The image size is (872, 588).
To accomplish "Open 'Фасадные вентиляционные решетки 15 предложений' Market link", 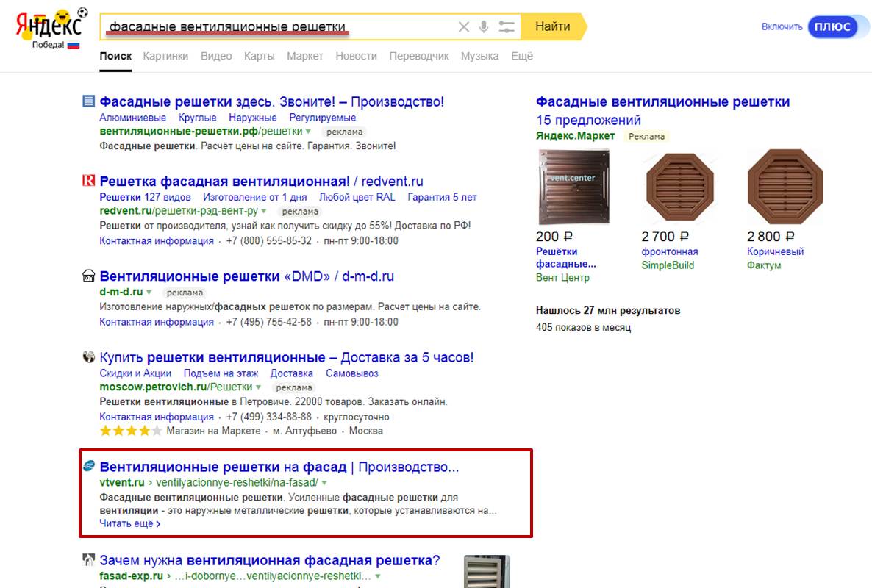I will [x=662, y=110].
